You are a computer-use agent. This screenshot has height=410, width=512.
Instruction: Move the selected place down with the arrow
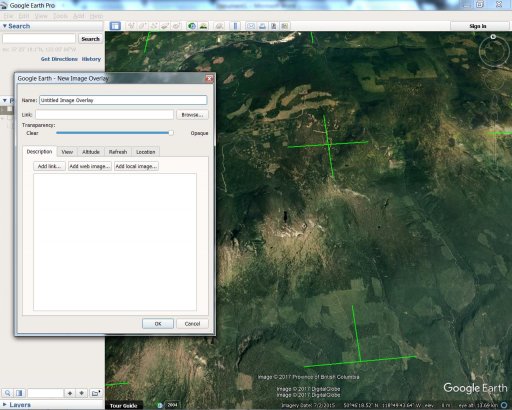click(82, 393)
